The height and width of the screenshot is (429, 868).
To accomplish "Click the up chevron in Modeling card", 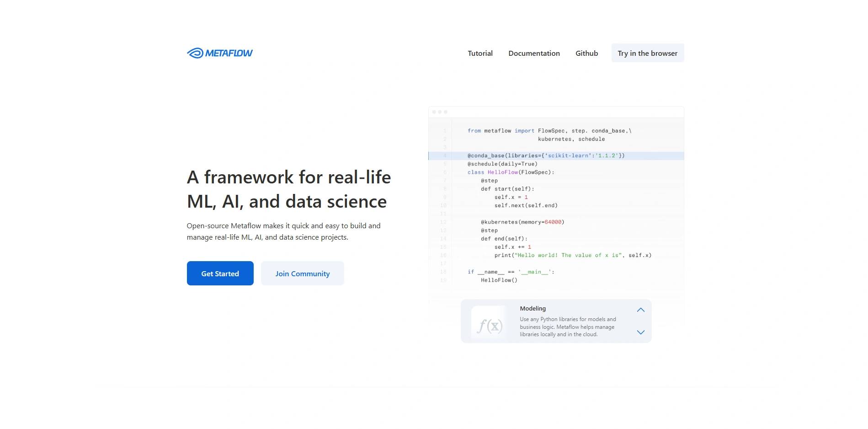I will click(640, 310).
